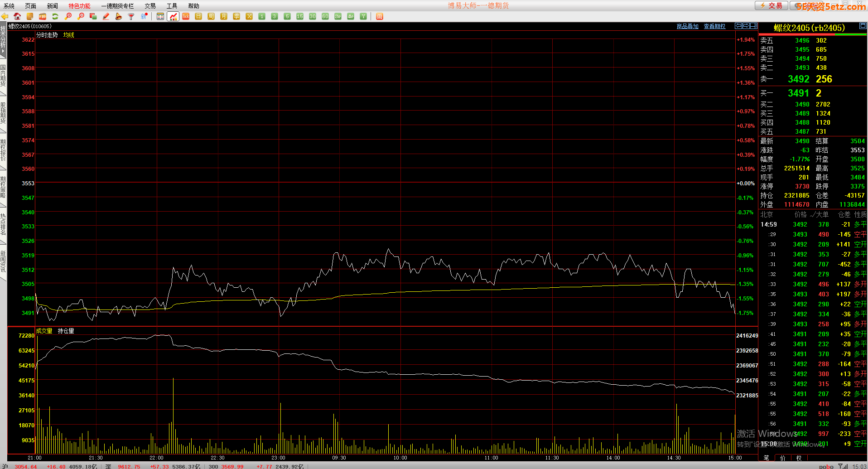
Task: Open the 特色功能 menu
Action: coord(79,6)
